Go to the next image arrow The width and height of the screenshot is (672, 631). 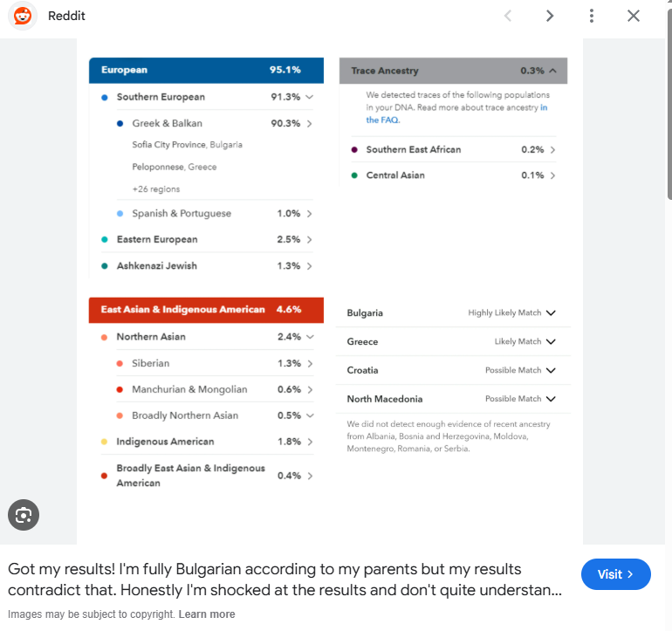coord(550,16)
